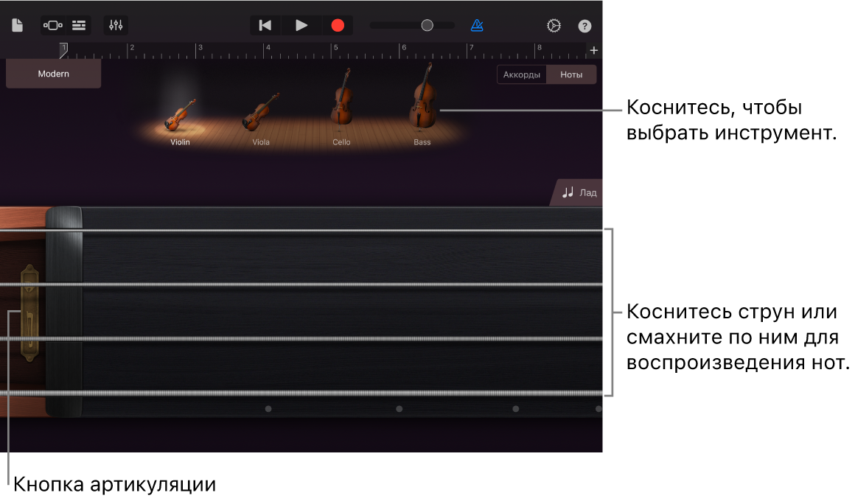Open the help question mark
Image resolution: width=855 pixels, height=504 pixels.
click(584, 26)
